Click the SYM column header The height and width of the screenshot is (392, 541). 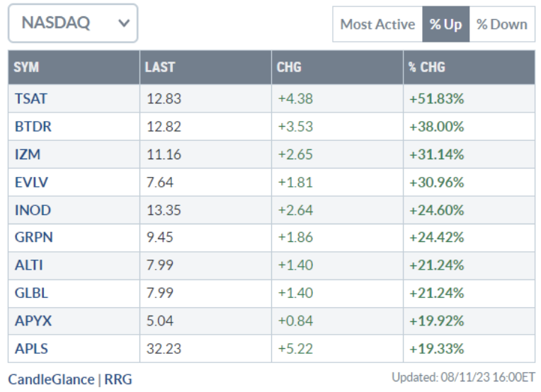tap(27, 67)
